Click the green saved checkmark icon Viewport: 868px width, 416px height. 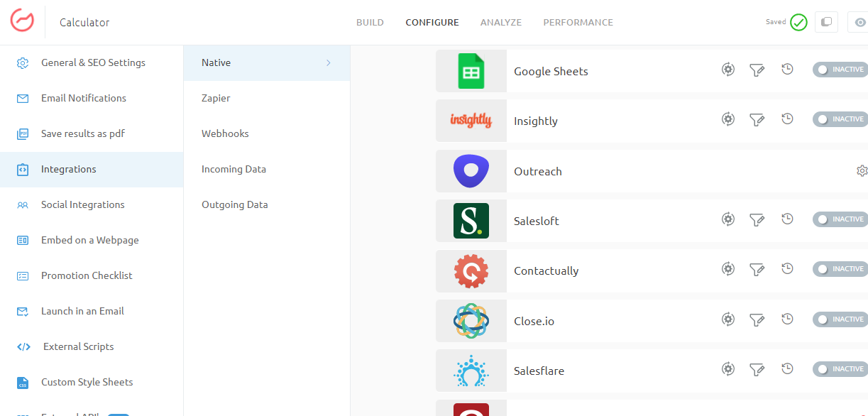coord(798,22)
